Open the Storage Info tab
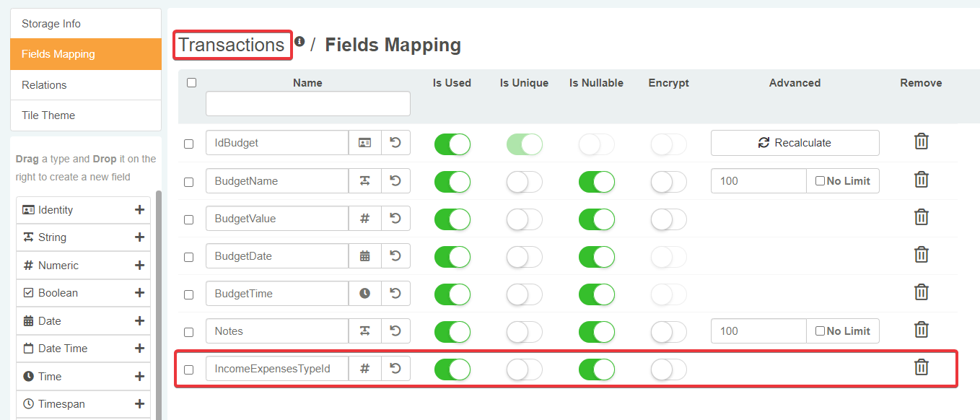Viewport: 980px width, 420px height. pyautogui.click(x=51, y=24)
